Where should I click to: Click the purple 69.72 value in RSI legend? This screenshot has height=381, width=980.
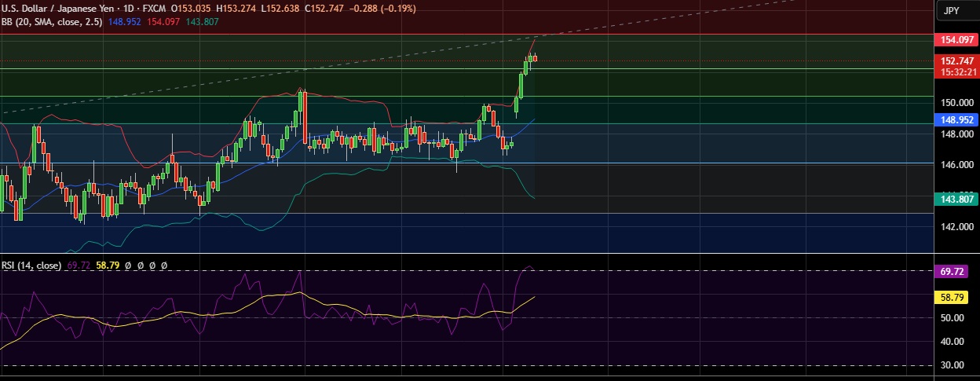pos(79,266)
